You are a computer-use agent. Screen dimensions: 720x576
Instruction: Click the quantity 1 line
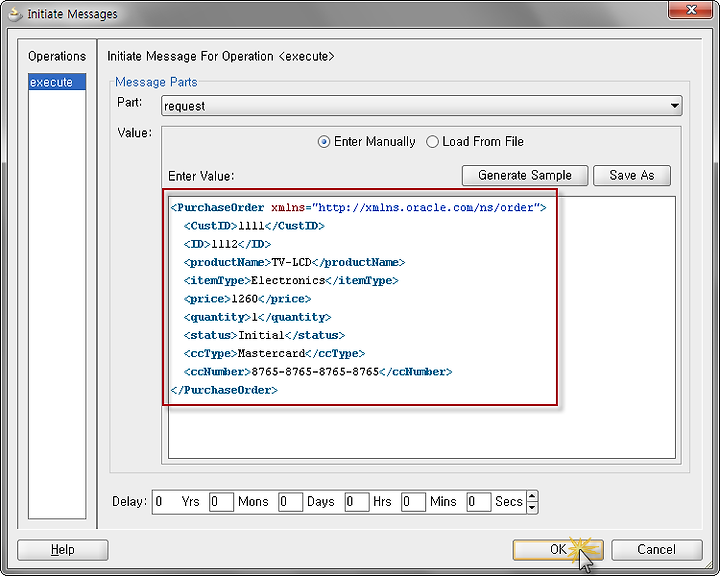click(x=258, y=317)
